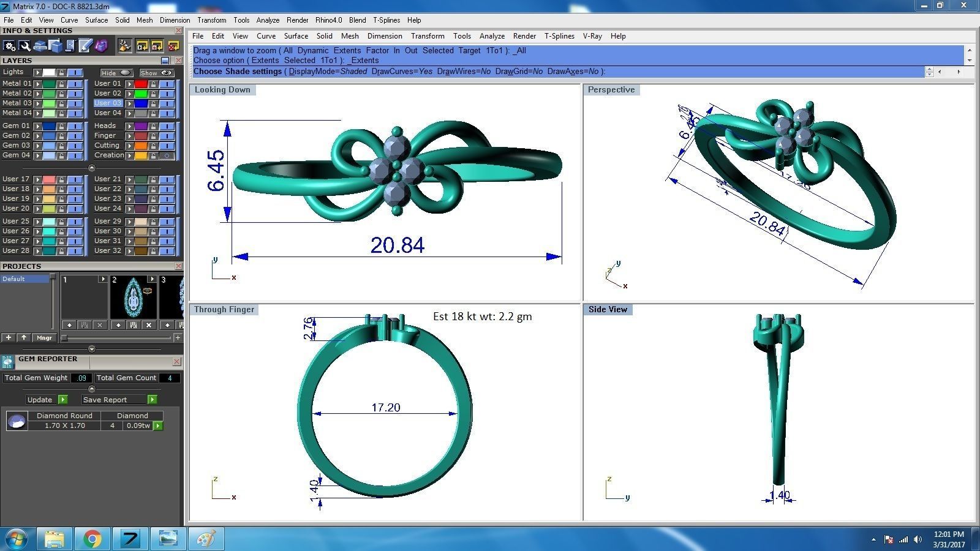The image size is (980, 551).
Task: Open the V-Ray menu
Action: tap(592, 36)
